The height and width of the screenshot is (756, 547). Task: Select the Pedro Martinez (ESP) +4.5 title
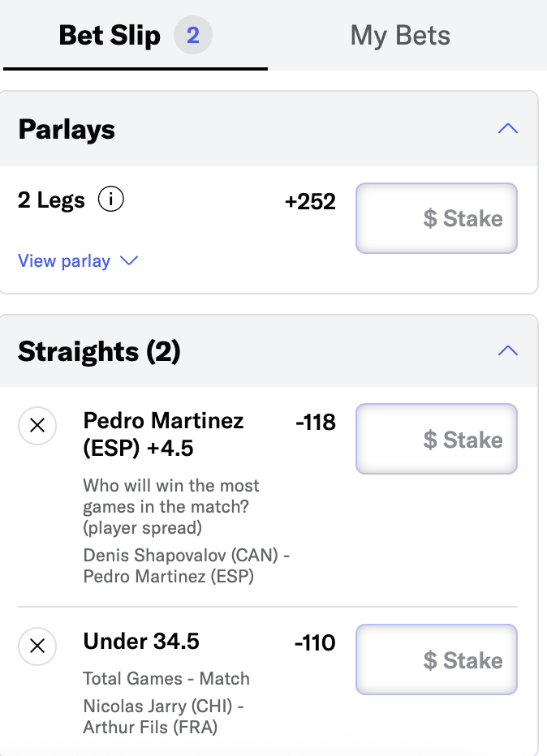(163, 435)
